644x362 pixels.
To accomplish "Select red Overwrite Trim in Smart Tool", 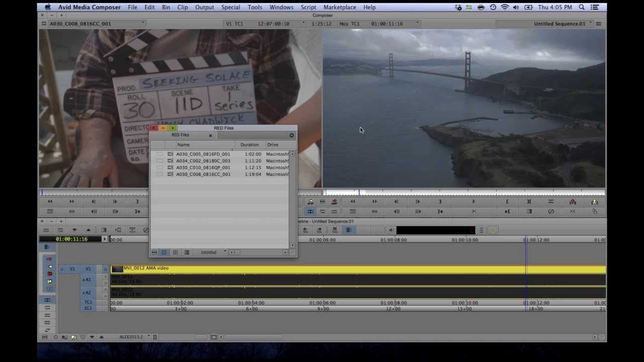I will (x=49, y=274).
